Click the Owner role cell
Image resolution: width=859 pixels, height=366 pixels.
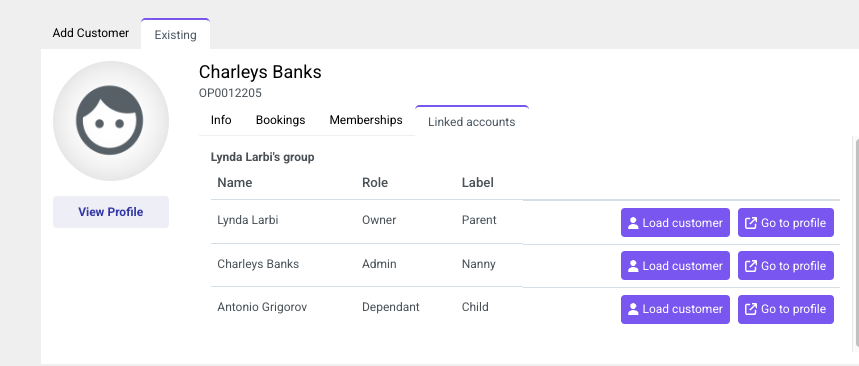[x=379, y=220]
